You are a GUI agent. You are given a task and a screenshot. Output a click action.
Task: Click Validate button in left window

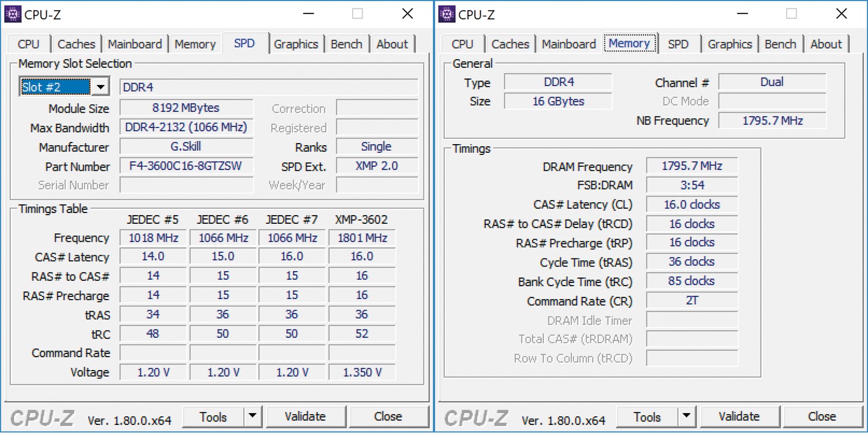(x=305, y=417)
